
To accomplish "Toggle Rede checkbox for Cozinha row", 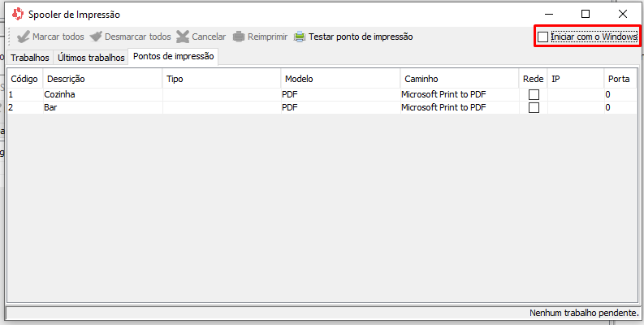I will [534, 95].
